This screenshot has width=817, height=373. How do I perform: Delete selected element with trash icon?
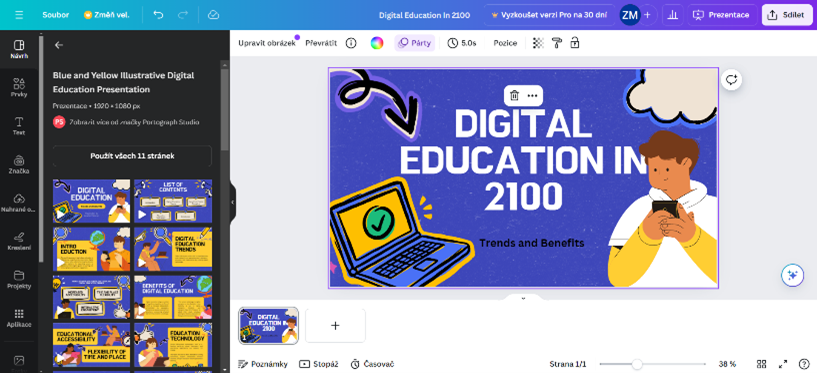(514, 95)
